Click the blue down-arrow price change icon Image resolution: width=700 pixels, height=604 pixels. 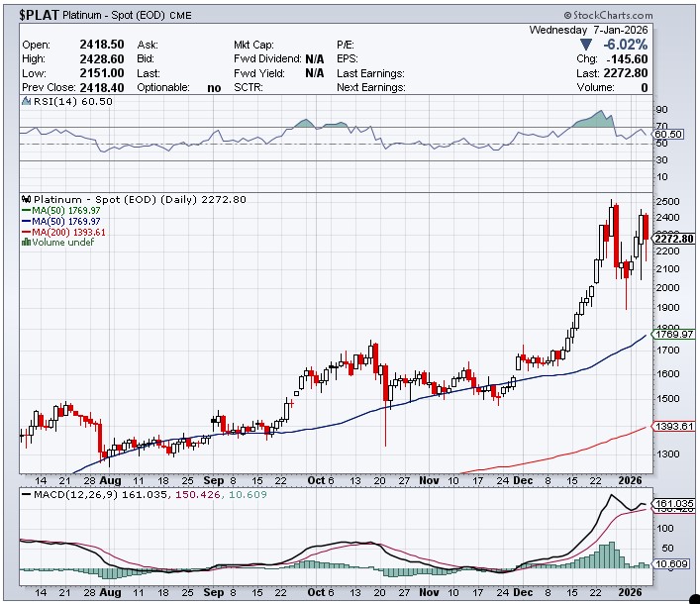[587, 45]
